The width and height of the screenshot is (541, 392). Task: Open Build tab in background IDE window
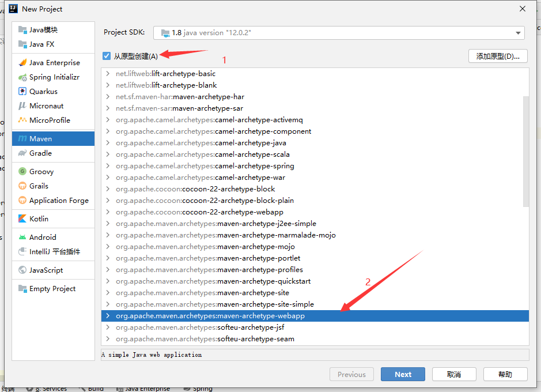(x=92, y=389)
